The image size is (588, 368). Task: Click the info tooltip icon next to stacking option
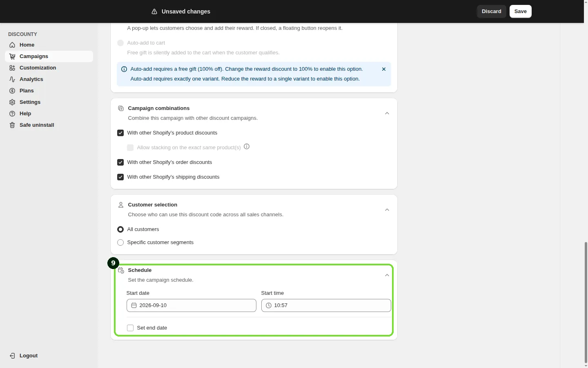(x=247, y=146)
